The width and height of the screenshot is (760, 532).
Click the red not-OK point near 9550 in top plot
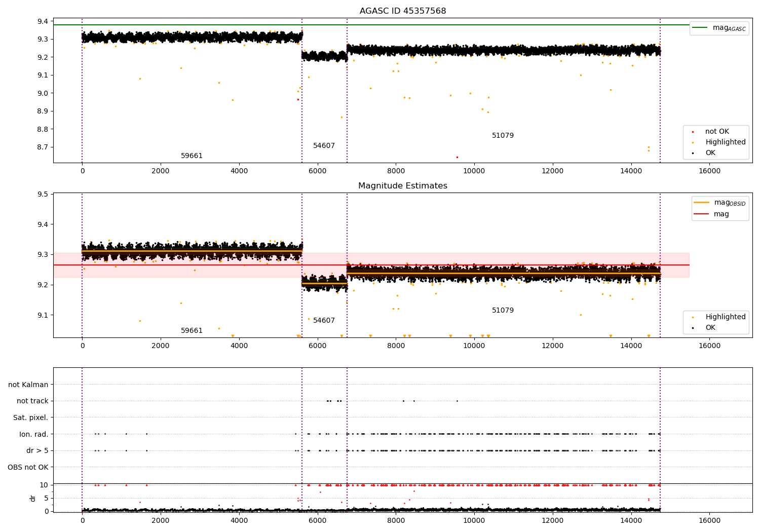[x=457, y=157]
